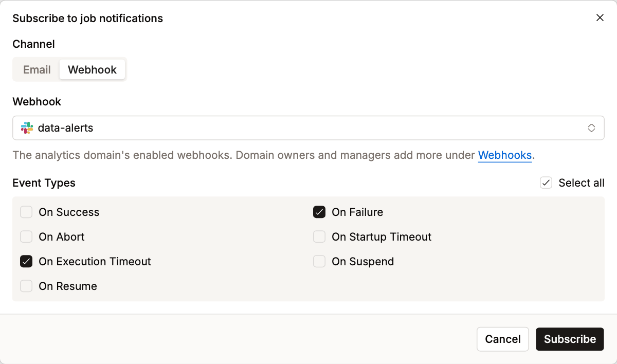Enable On Suspend event checkbox

point(319,262)
